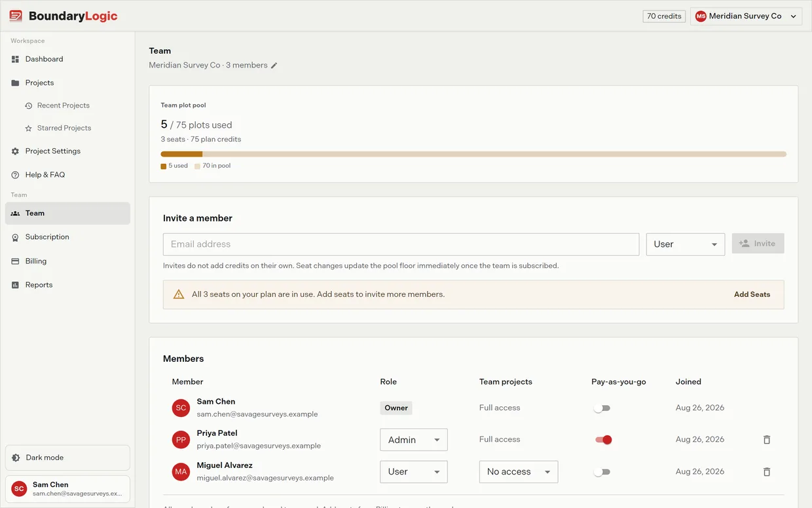Change Priya Patel's Admin role dropdown
This screenshot has height=508, width=812.
pos(413,440)
